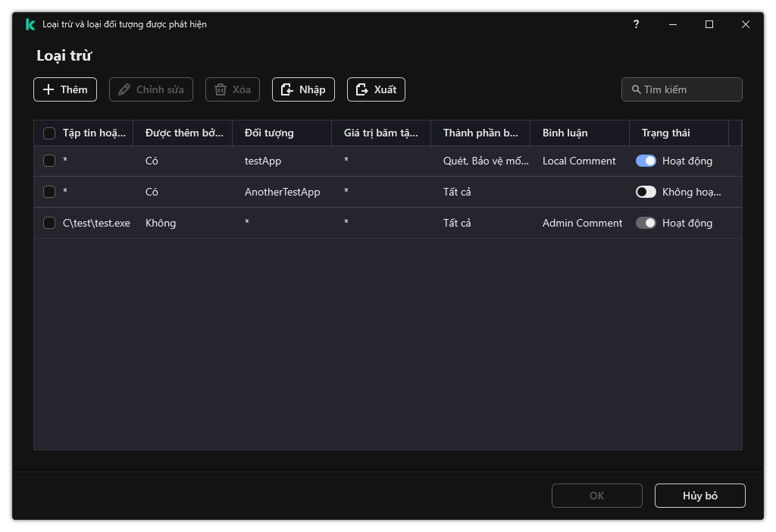Toggle the status switch for C\test\test.exe
Viewport: 776px width, 532px height.
tap(646, 223)
